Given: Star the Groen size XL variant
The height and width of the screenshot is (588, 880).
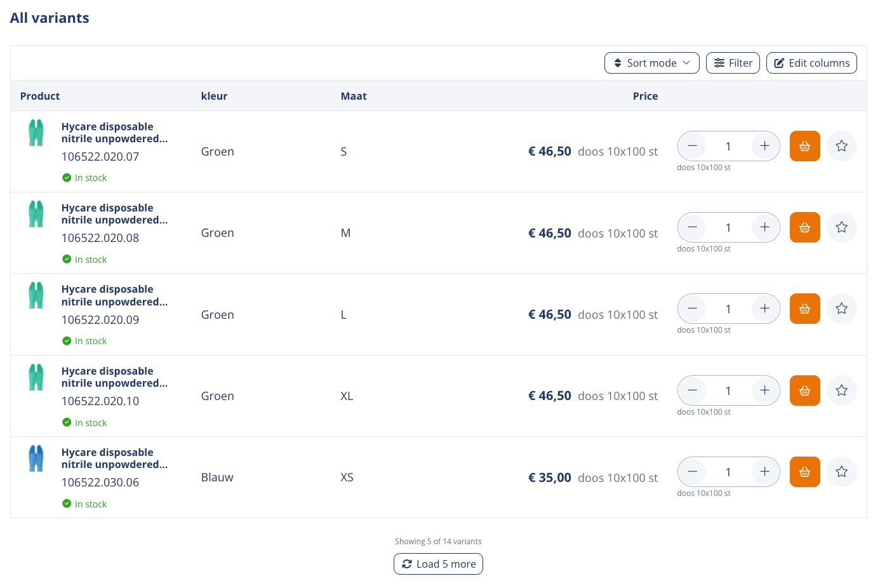Looking at the screenshot, I should pos(842,391).
